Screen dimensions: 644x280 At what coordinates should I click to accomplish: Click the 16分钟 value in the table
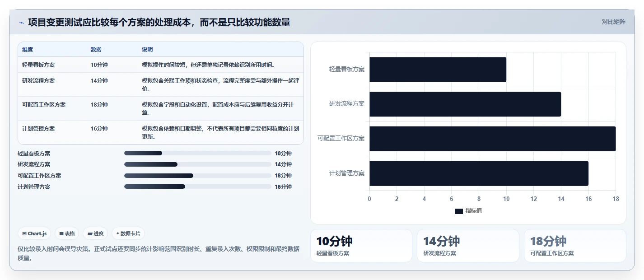point(99,129)
